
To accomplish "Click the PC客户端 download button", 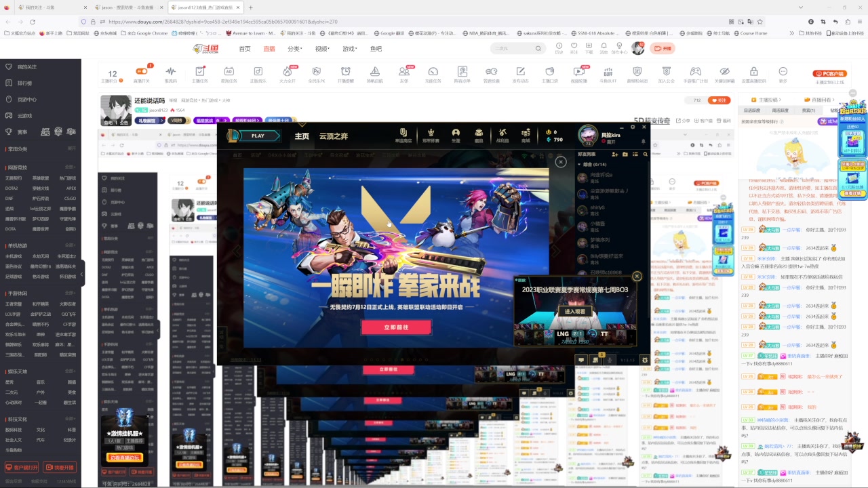I will pos(829,74).
